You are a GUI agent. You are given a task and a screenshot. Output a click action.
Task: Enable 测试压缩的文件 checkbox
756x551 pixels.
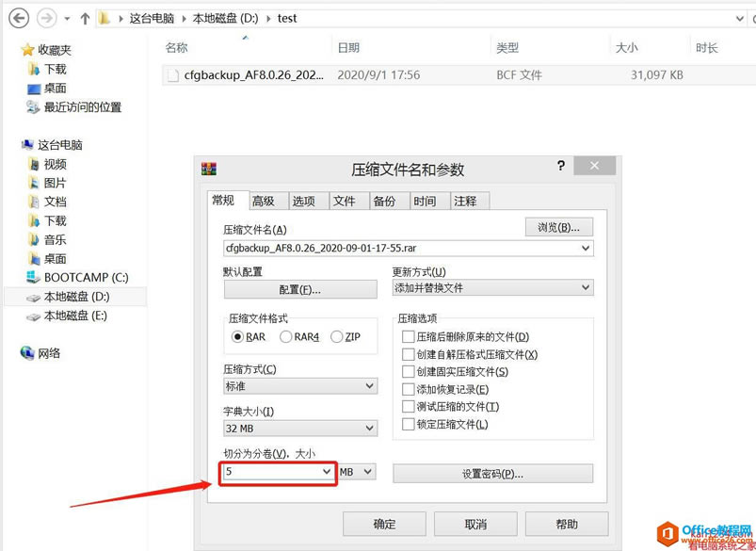click(409, 407)
